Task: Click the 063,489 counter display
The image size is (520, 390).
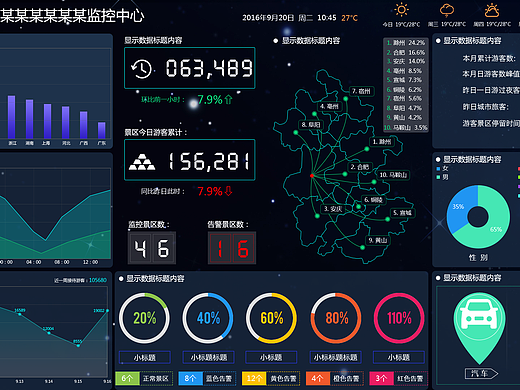Action: (190, 68)
